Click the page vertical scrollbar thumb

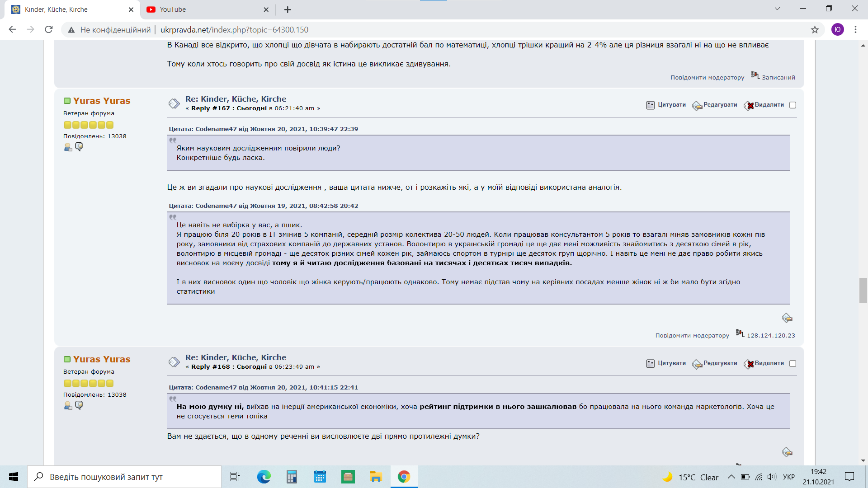coord(863,290)
